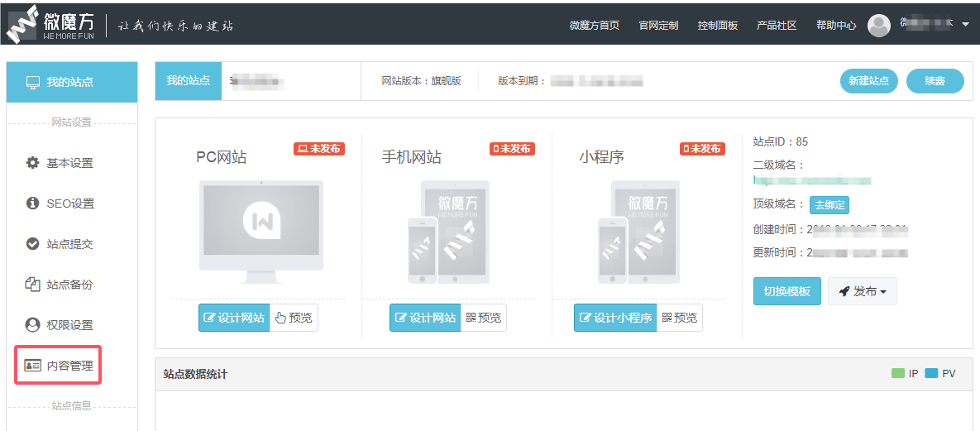The image size is (980, 431).
Task: Click 设计网站 under PC网站
Action: [234, 318]
